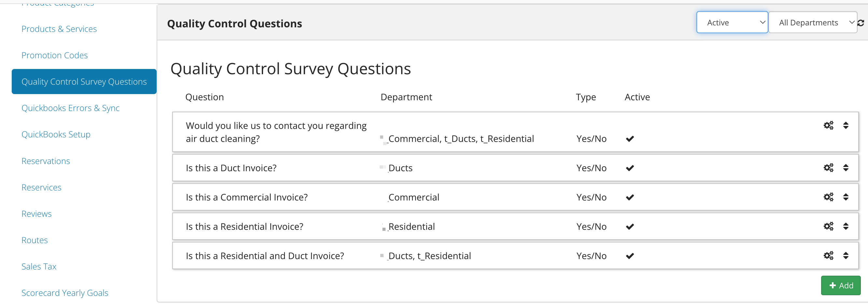Click reorder arrows on Residential and Duct row
Screen dimensions: 868x304
click(846, 256)
